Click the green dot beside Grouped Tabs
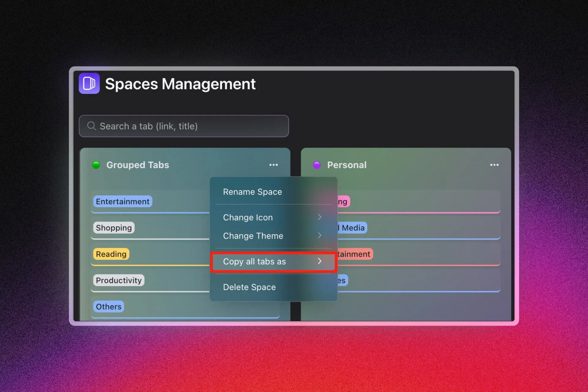 [x=96, y=165]
